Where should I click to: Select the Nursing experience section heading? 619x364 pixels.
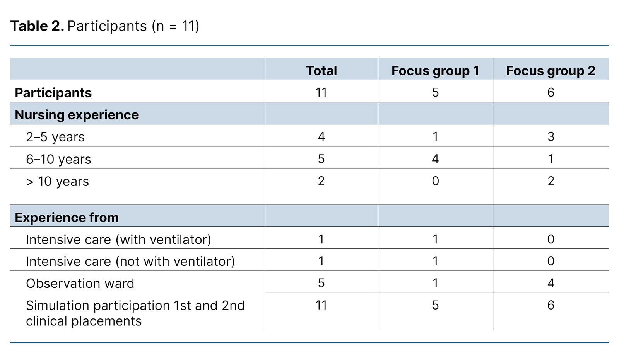point(77,115)
